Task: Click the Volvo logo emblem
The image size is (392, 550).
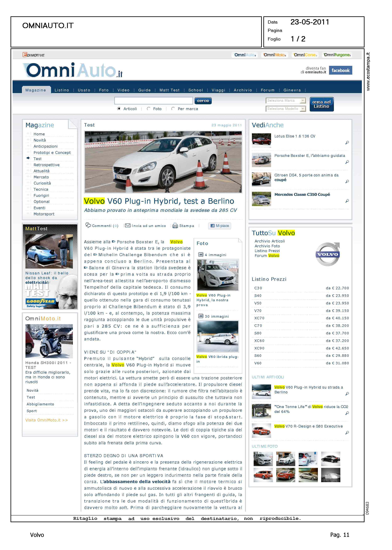Action: [328, 254]
